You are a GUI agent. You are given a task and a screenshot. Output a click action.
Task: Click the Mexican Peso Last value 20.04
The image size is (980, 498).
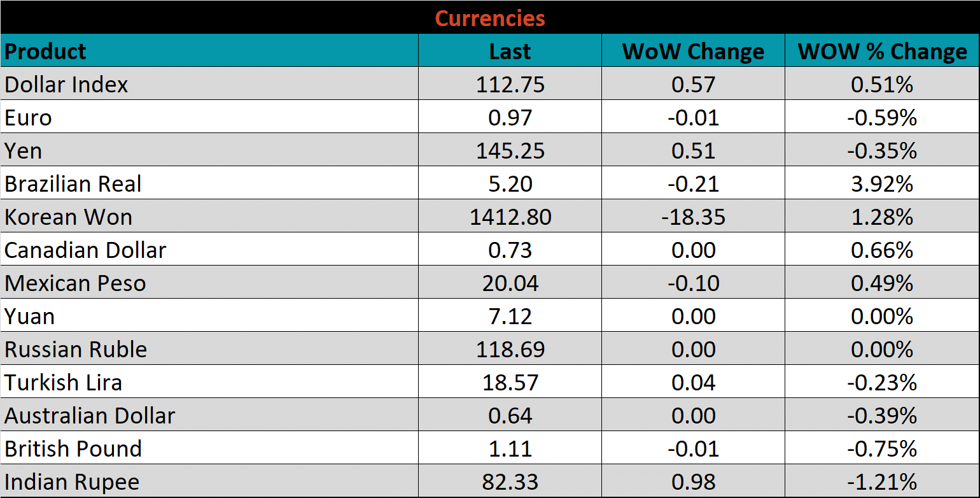coord(510,283)
